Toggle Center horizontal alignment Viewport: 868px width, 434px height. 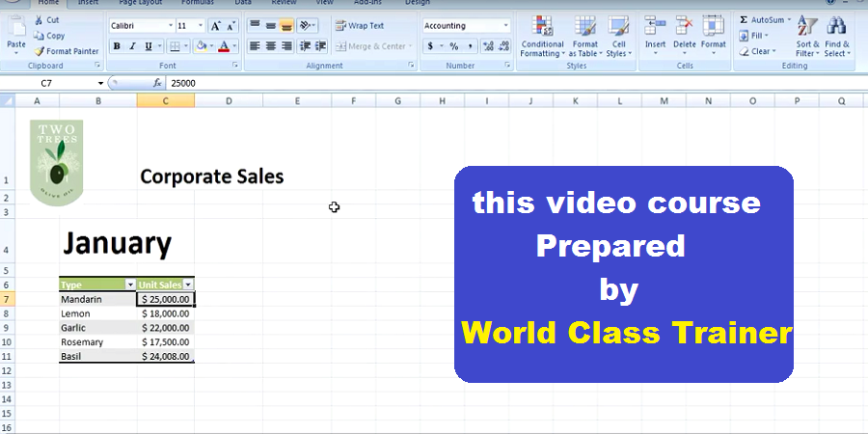270,46
